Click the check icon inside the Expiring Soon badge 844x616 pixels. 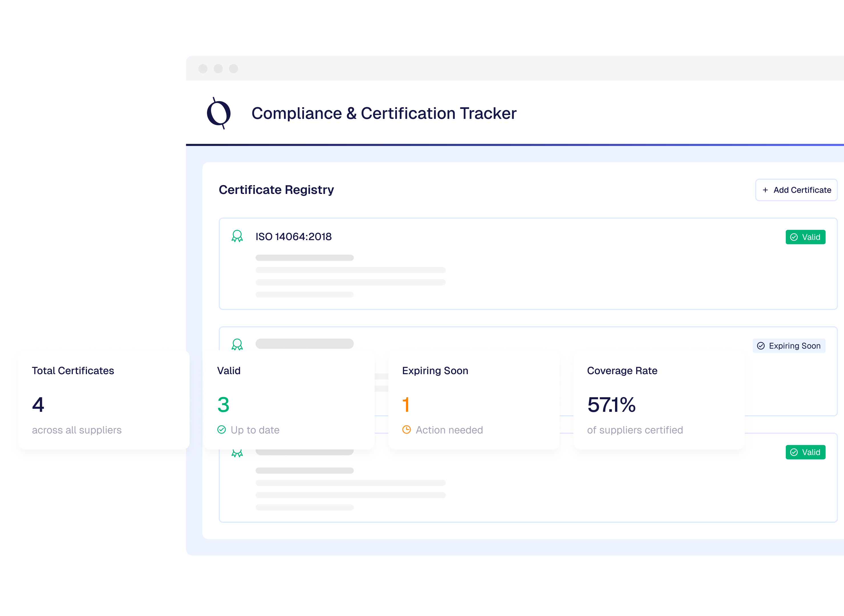[x=760, y=346]
